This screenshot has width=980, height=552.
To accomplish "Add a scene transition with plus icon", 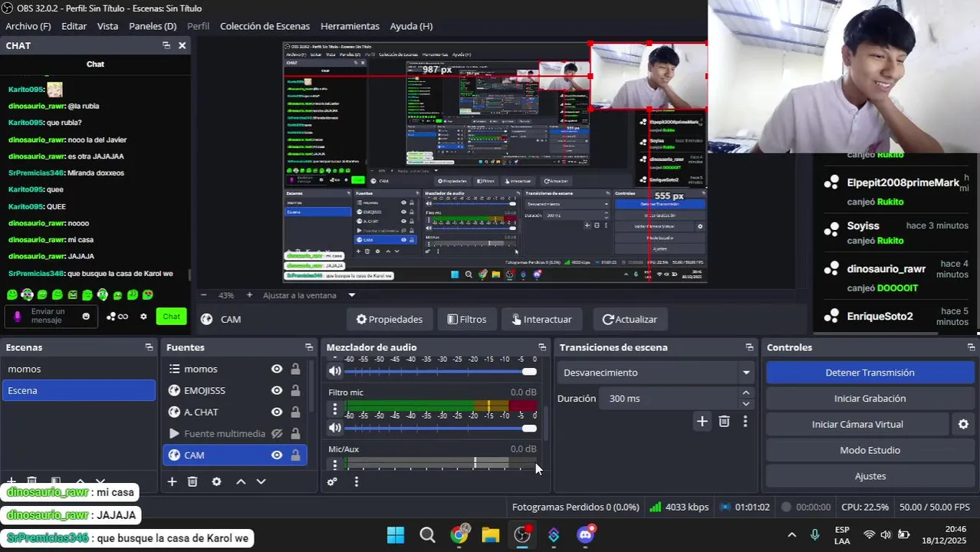I will click(702, 421).
